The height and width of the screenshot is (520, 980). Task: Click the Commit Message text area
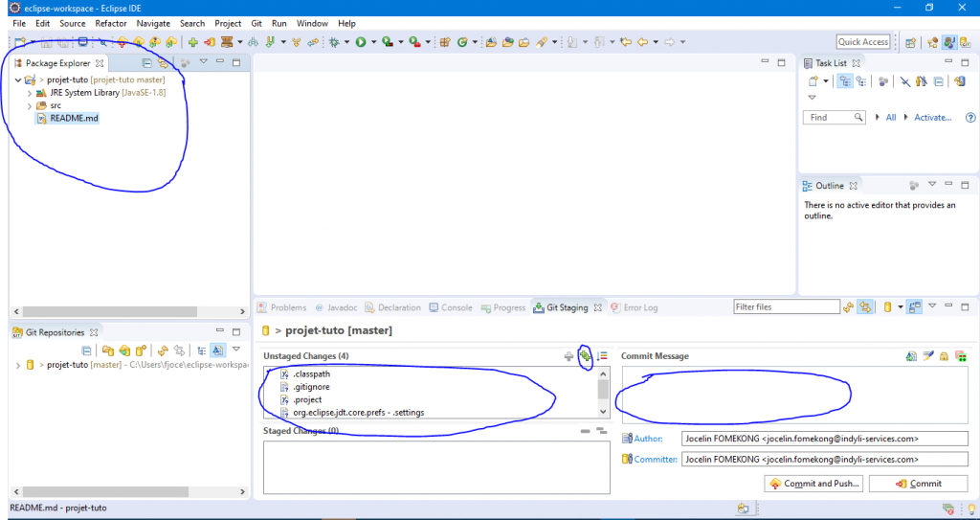point(794,395)
